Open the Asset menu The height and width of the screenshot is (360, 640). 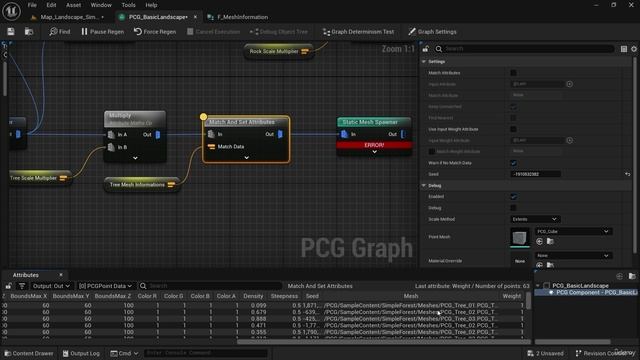(73, 5)
